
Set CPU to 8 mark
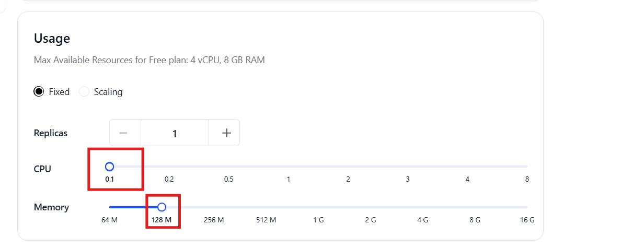pos(527,179)
